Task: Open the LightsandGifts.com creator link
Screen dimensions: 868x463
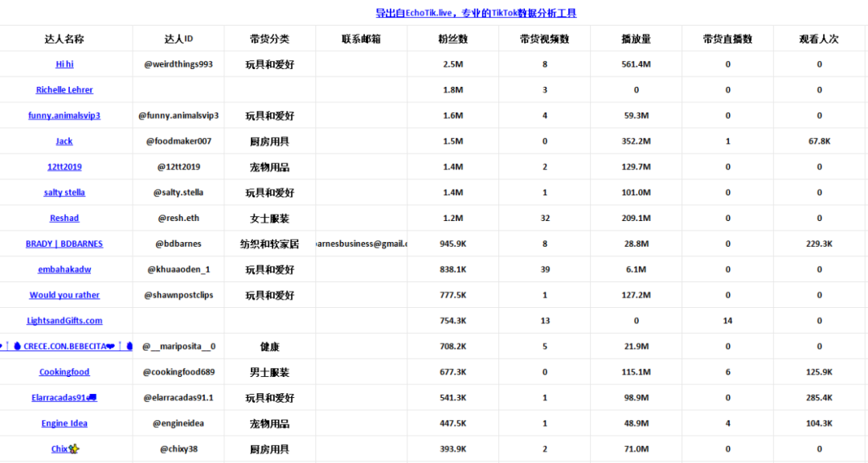Action: pos(64,321)
